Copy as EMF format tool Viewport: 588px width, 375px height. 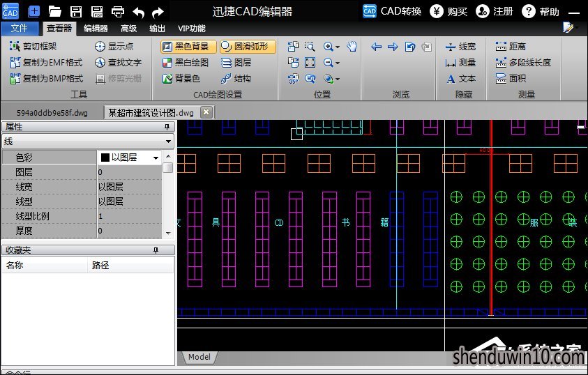(x=46, y=62)
